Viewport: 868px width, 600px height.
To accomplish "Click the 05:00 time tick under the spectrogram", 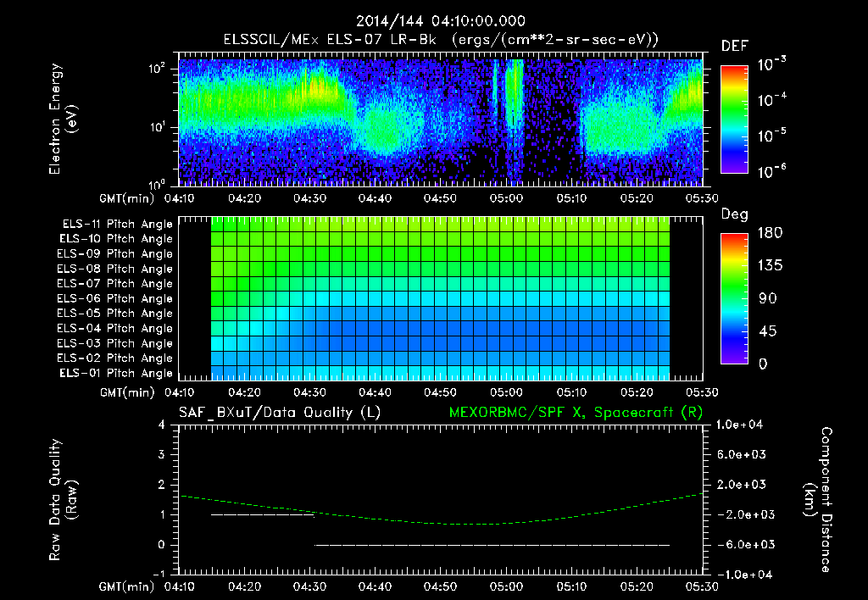I will click(506, 198).
